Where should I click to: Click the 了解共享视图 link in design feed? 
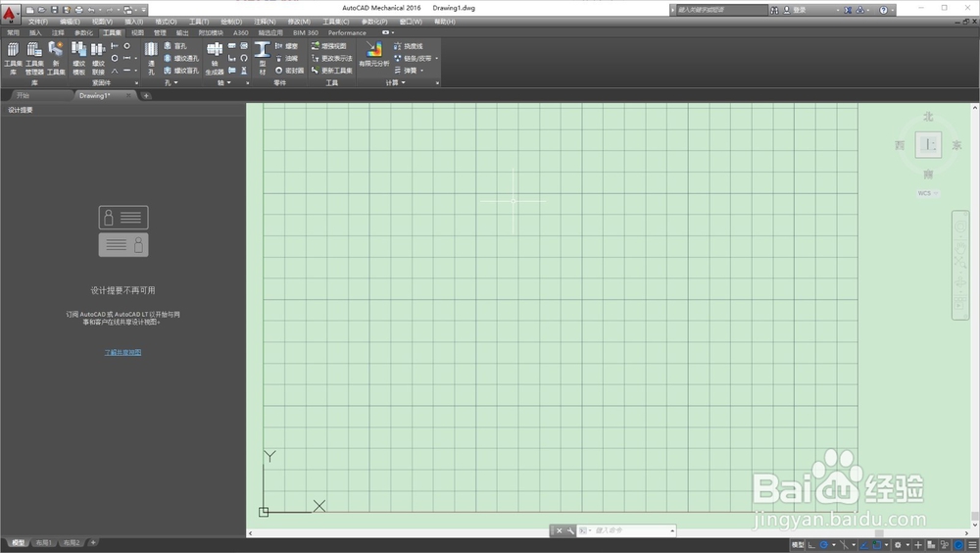(122, 352)
